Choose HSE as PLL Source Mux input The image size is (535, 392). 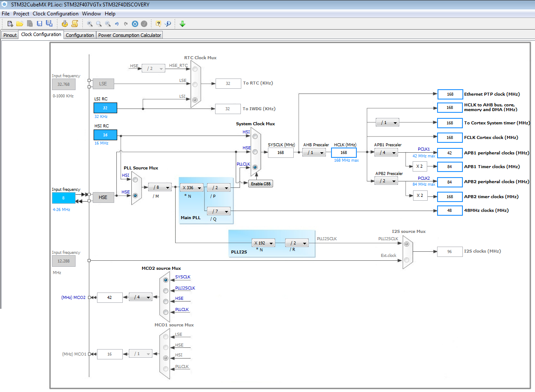136,195
